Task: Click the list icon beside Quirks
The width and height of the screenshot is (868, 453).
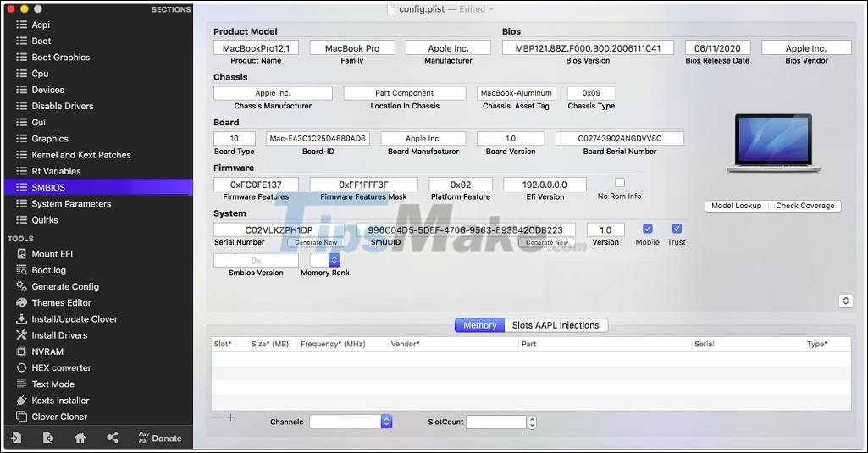Action: pos(21,220)
